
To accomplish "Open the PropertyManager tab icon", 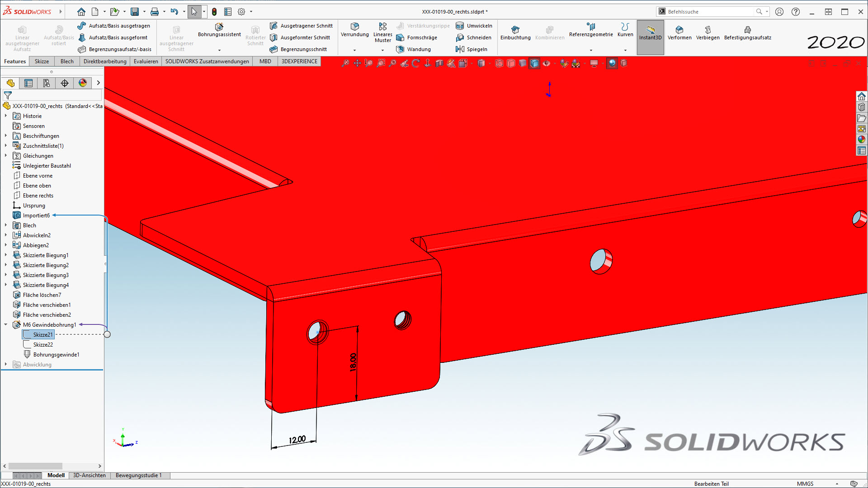I will pyautogui.click(x=28, y=83).
